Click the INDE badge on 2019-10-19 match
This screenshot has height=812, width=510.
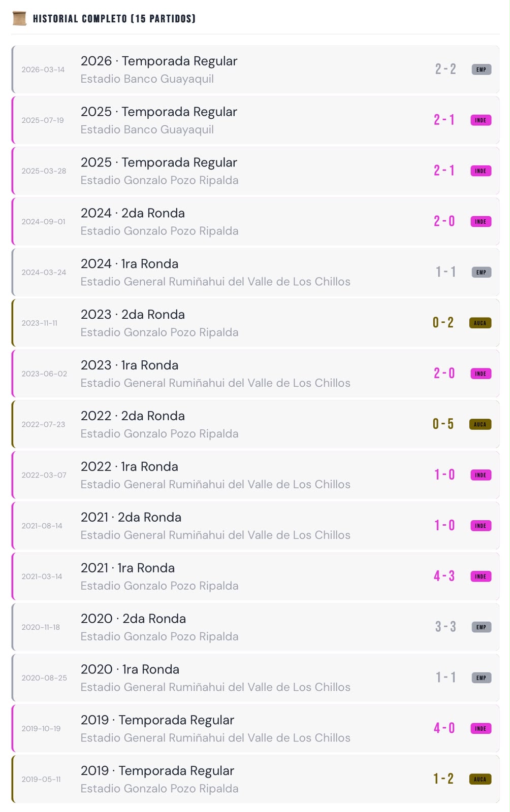[481, 729]
